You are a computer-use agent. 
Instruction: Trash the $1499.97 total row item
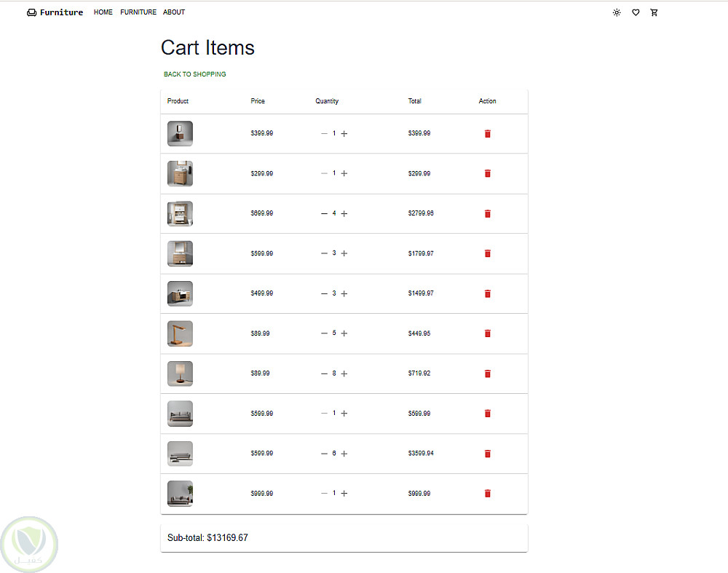click(488, 293)
